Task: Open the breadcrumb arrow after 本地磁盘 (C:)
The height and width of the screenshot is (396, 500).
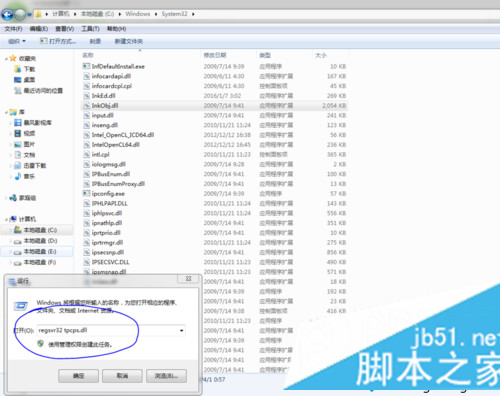Action: (x=119, y=14)
